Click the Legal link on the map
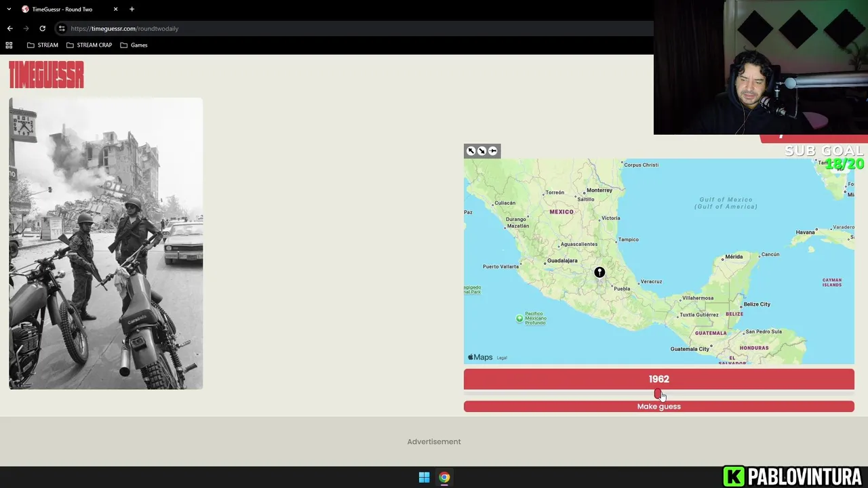The height and width of the screenshot is (488, 868). [x=502, y=358]
